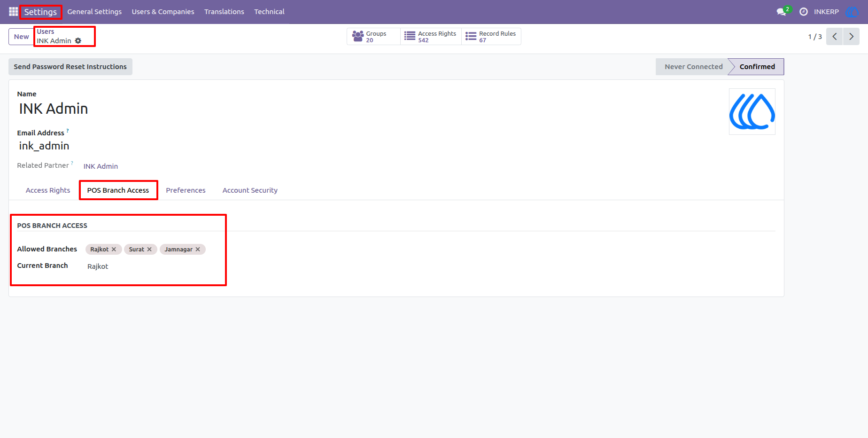Open the Technical menu
This screenshot has width=868, height=438.
[269, 12]
